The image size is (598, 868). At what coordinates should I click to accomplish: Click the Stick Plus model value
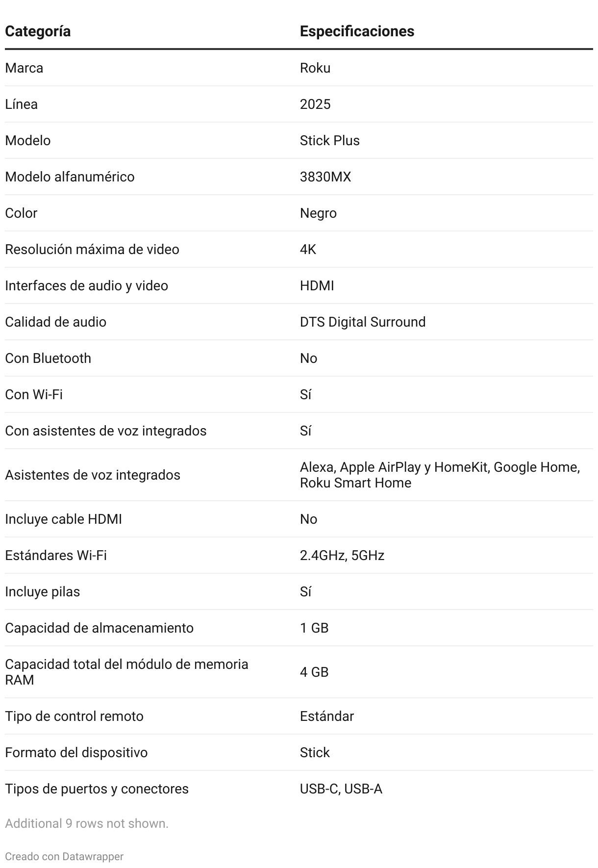[330, 140]
